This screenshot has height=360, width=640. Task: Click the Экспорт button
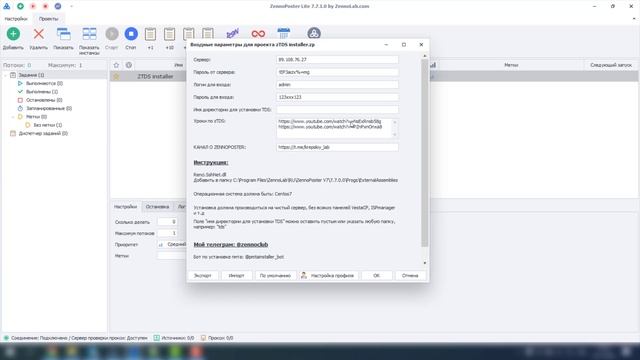tap(202, 276)
